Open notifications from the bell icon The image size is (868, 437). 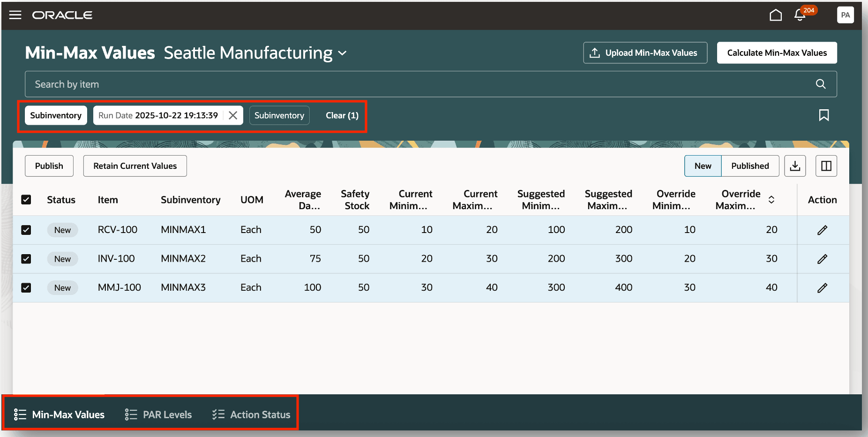tap(799, 15)
